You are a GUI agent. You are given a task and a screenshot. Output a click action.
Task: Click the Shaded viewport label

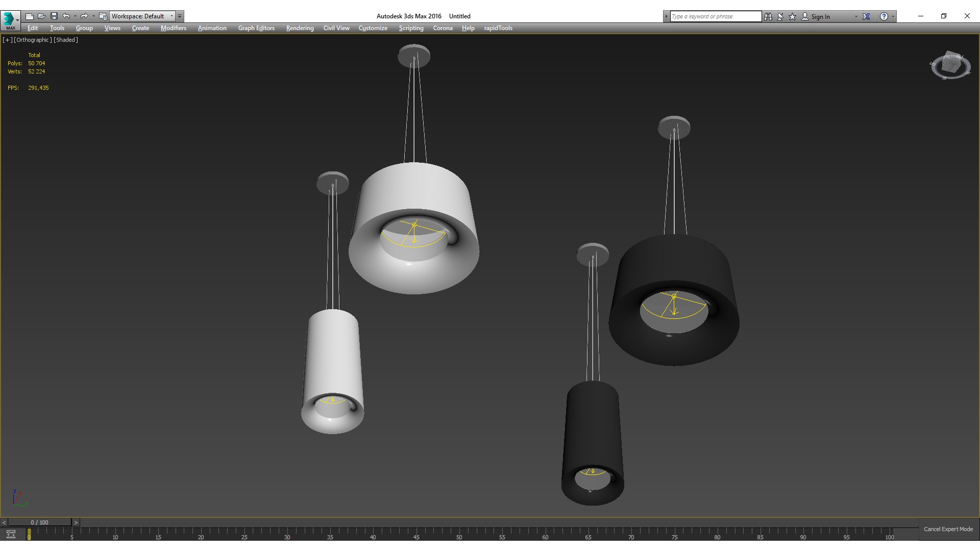click(66, 40)
